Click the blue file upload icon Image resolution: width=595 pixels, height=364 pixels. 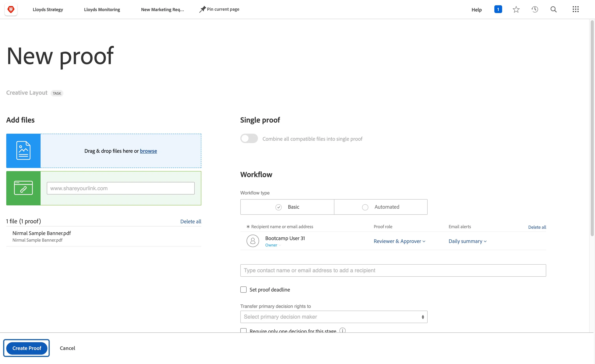coord(23,151)
